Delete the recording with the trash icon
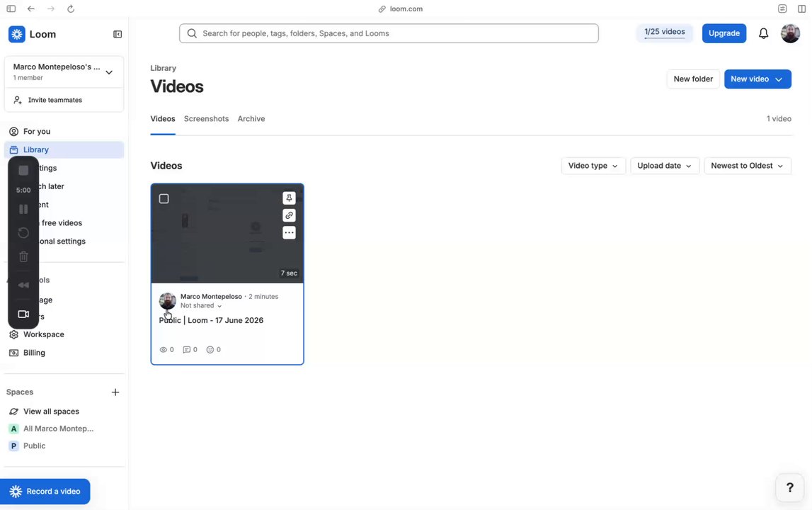 coord(23,256)
